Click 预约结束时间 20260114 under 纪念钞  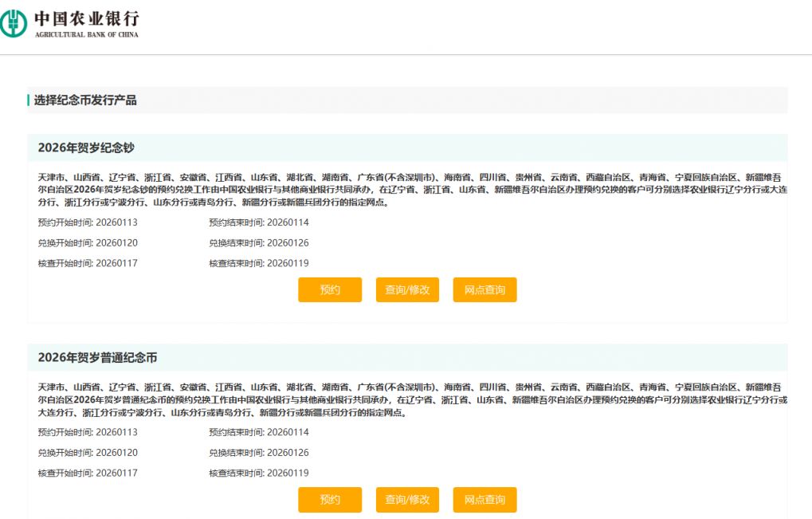coord(259,222)
